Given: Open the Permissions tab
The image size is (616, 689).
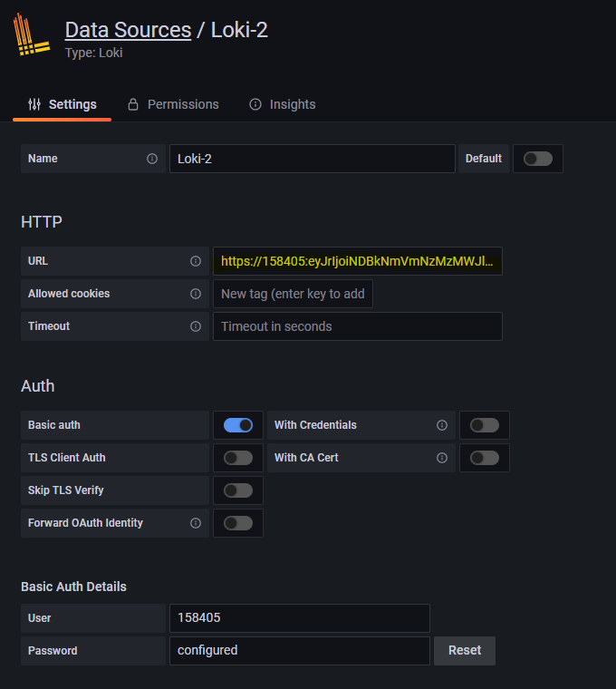Looking at the screenshot, I should point(173,104).
